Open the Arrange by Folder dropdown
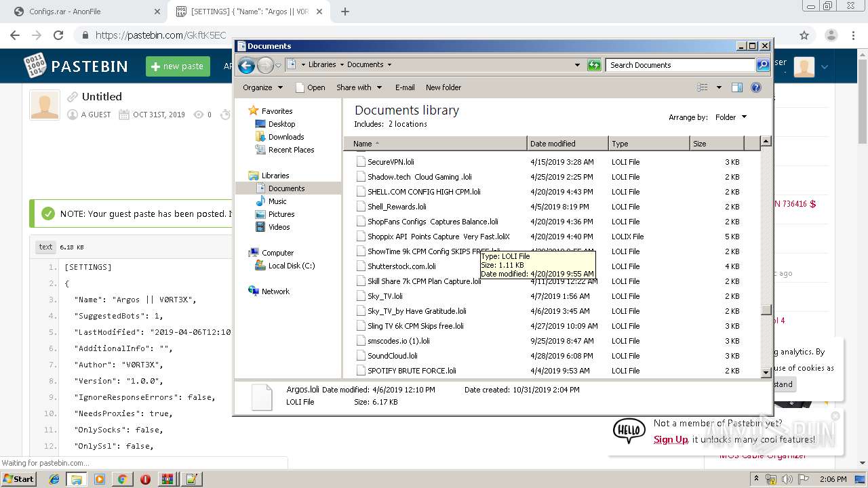 730,117
